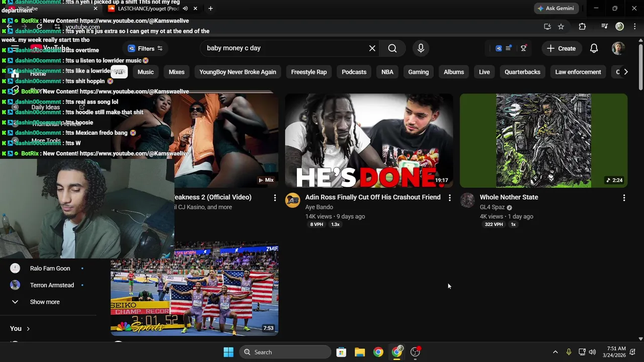Open the vidIQ Filters button
The image size is (644, 362).
coord(145,48)
